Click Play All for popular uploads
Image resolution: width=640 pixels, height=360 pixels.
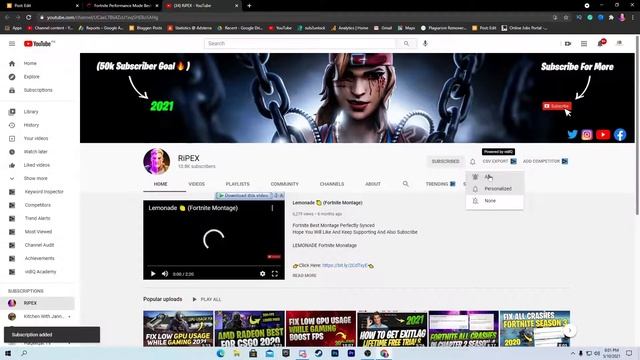207,300
